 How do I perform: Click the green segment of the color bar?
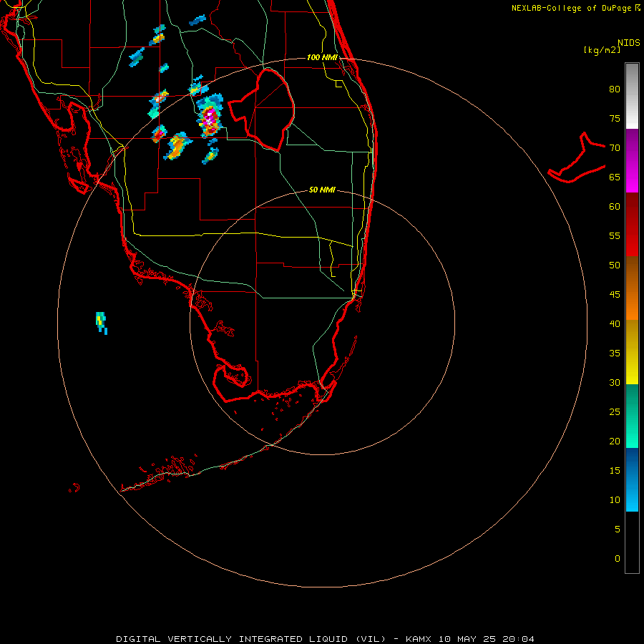click(x=632, y=416)
